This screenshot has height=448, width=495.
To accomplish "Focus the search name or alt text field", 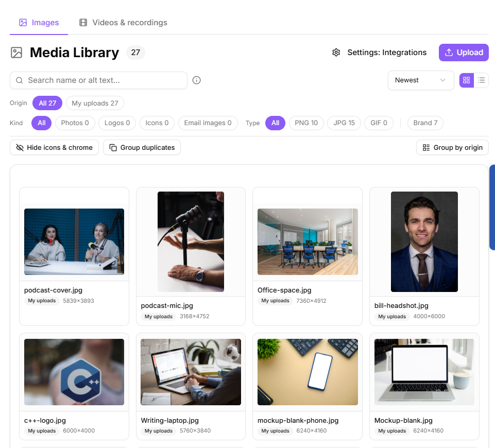I will [x=98, y=80].
